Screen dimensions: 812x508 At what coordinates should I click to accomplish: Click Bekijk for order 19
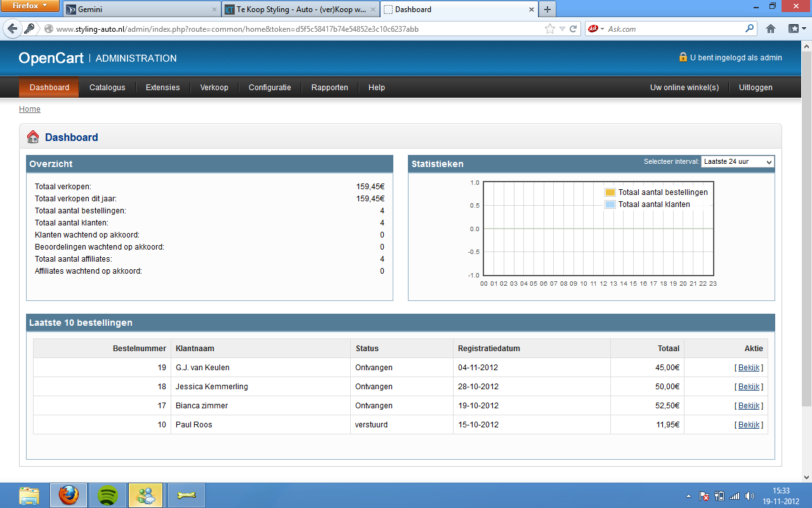pyautogui.click(x=749, y=368)
